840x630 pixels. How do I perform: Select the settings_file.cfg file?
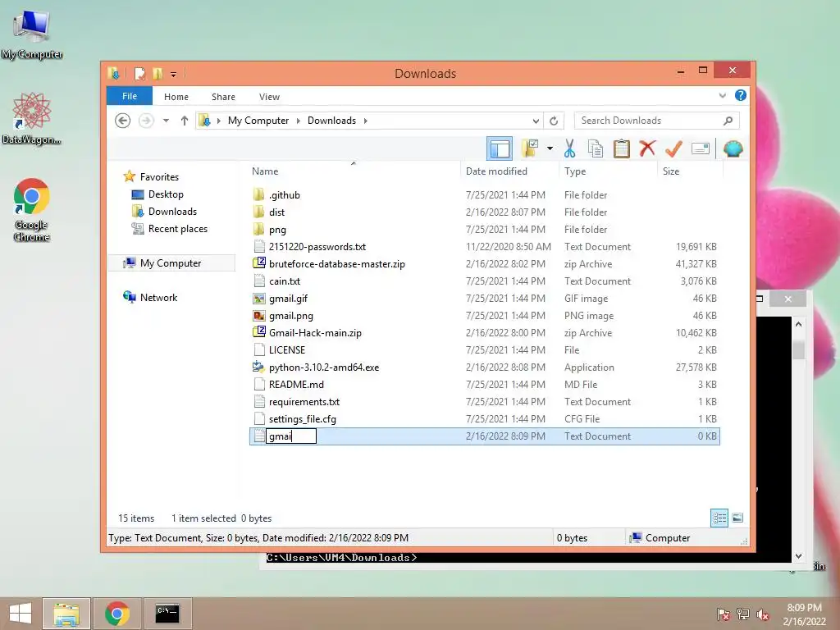[303, 419]
